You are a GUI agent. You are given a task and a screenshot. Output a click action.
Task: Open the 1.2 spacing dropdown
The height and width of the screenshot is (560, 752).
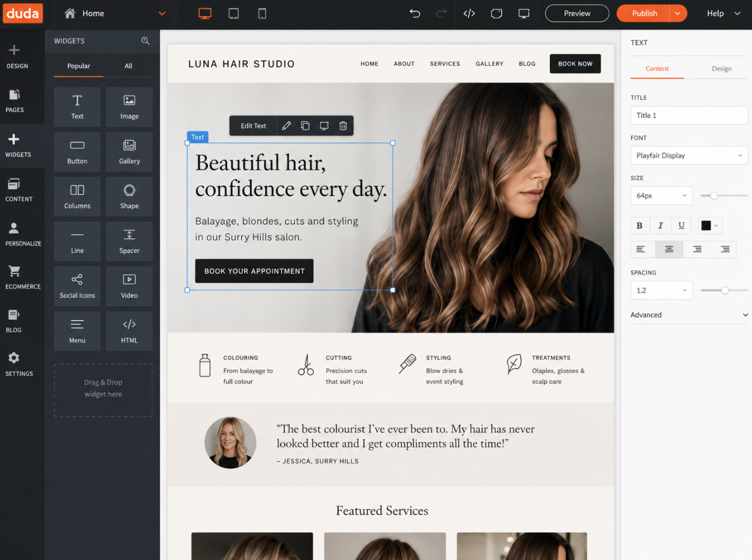point(661,290)
